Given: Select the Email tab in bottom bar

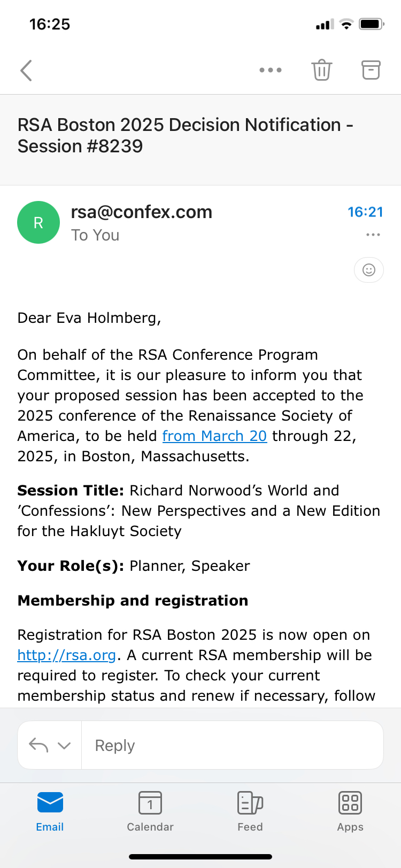Looking at the screenshot, I should (x=50, y=811).
